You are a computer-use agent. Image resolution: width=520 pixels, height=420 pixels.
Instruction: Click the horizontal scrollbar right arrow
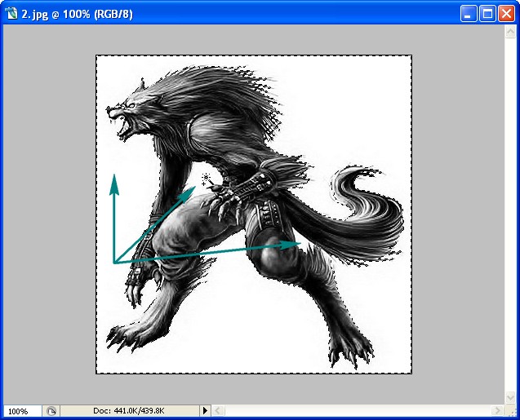point(496,411)
